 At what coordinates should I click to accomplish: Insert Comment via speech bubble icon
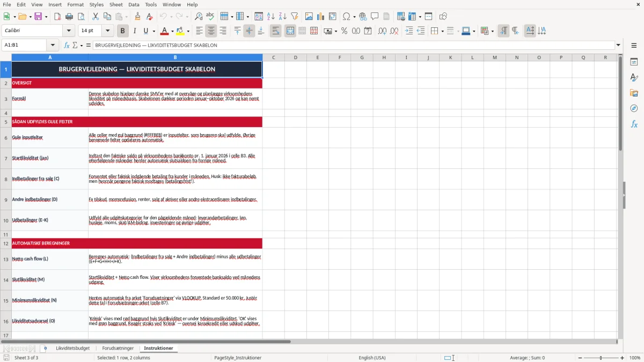375,17
